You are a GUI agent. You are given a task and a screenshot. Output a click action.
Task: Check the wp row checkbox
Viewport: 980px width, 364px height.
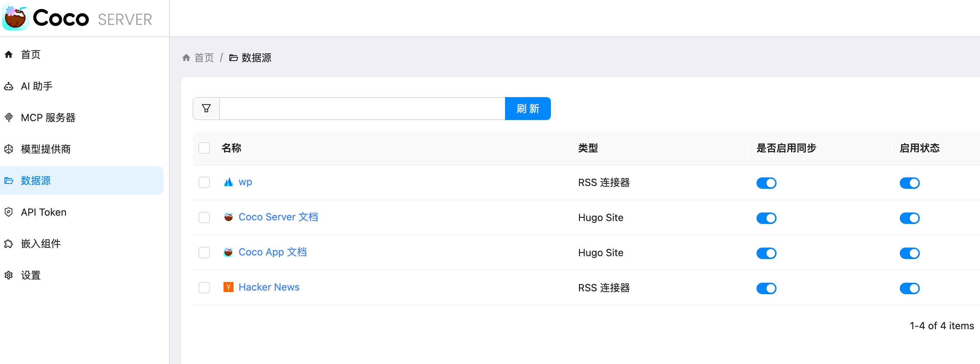tap(204, 183)
